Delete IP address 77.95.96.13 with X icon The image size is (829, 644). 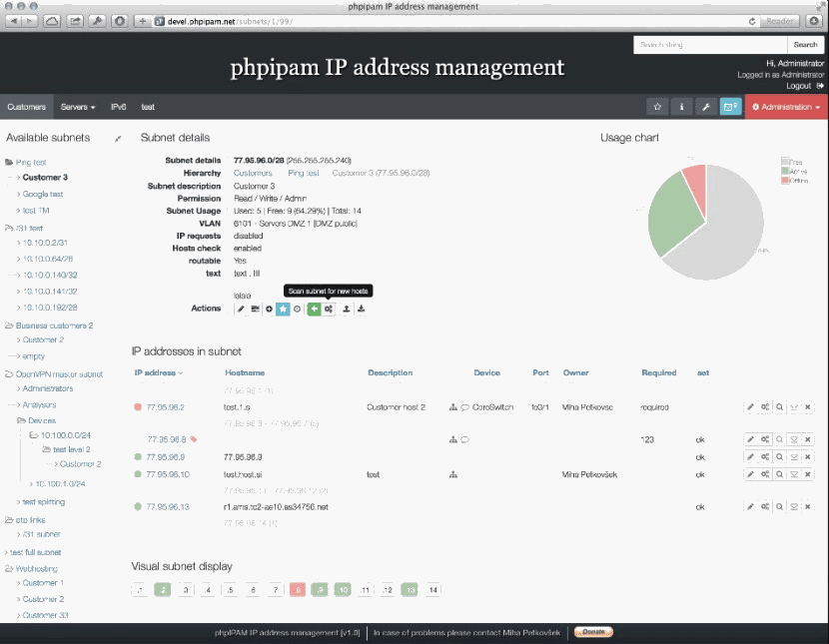click(x=808, y=506)
